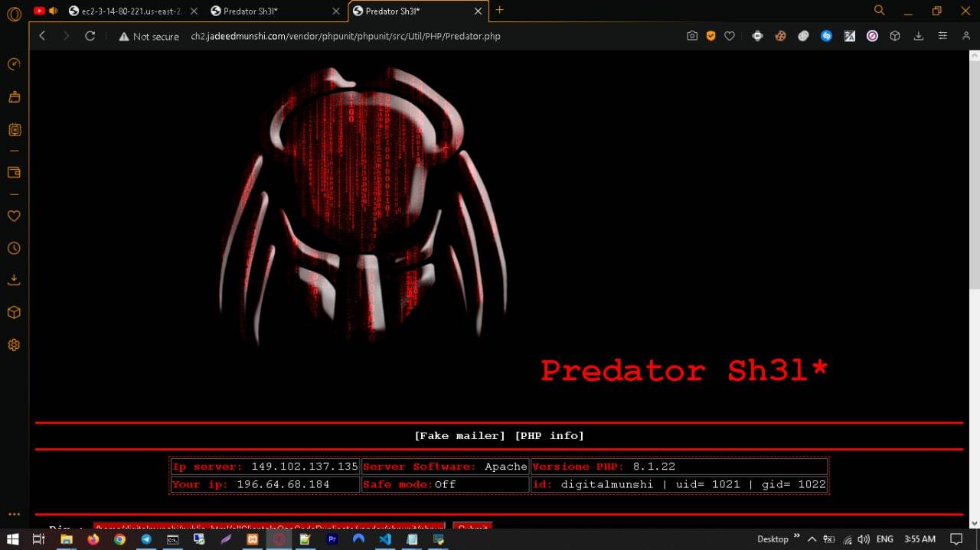Click the Your ip 196.64.68.184 value
980x550 pixels.
[283, 484]
